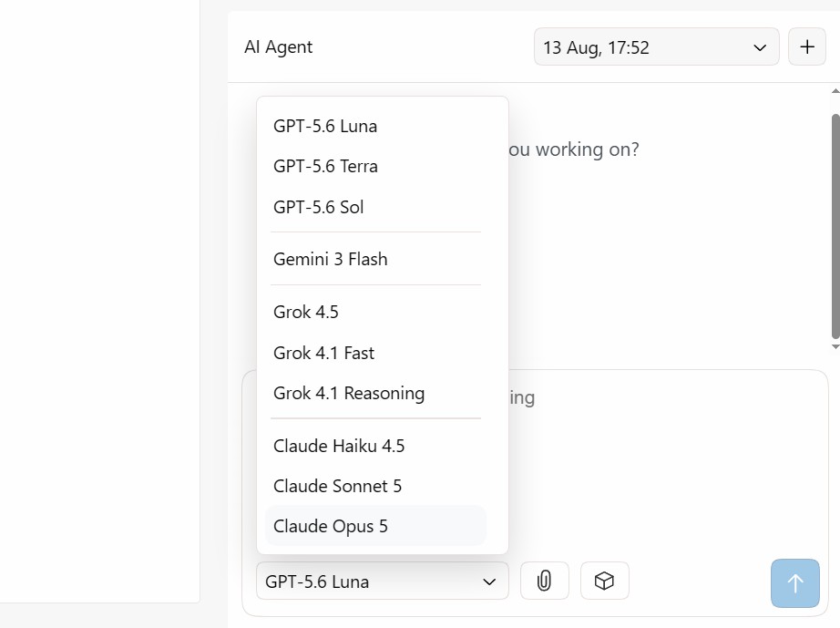This screenshot has width=840, height=628.
Task: Click the chat vertical scrollbar thumb
Action: [835, 226]
